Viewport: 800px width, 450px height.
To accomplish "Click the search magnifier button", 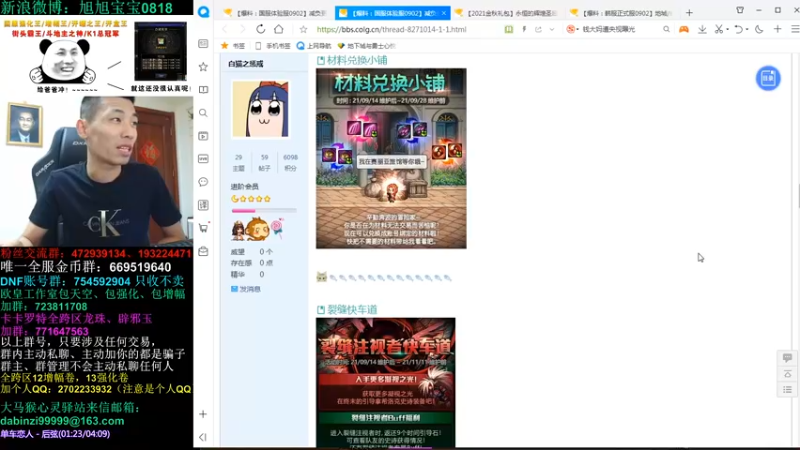I will pos(666,30).
